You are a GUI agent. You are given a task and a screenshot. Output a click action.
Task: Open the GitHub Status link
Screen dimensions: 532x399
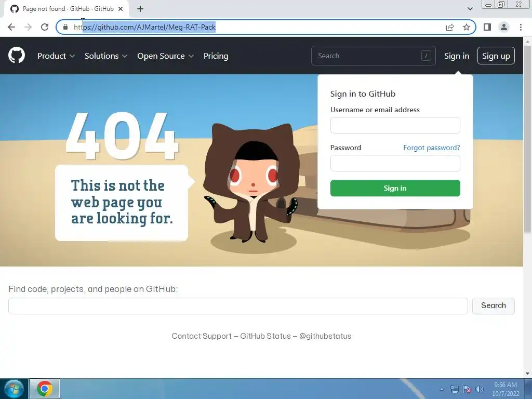point(265,336)
